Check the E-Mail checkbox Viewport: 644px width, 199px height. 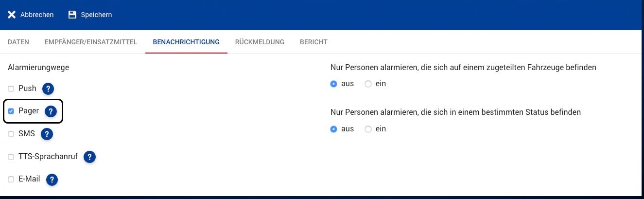pos(11,180)
